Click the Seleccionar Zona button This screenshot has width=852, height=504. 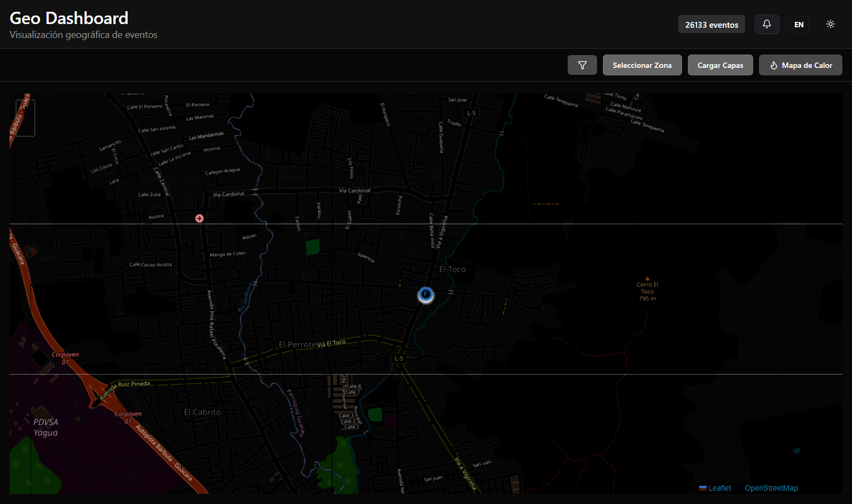tap(642, 65)
